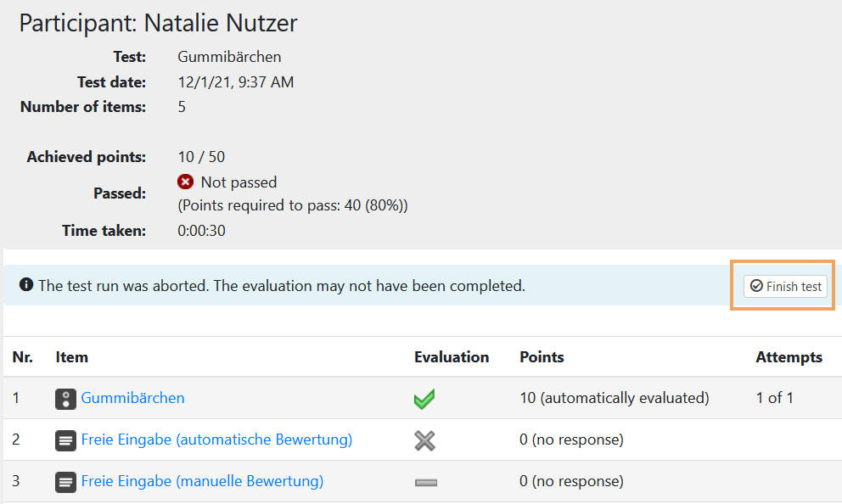Viewport: 842px width, 504px height.
Task: Click the info icon in the aborted message
Action: pyautogui.click(x=26, y=286)
